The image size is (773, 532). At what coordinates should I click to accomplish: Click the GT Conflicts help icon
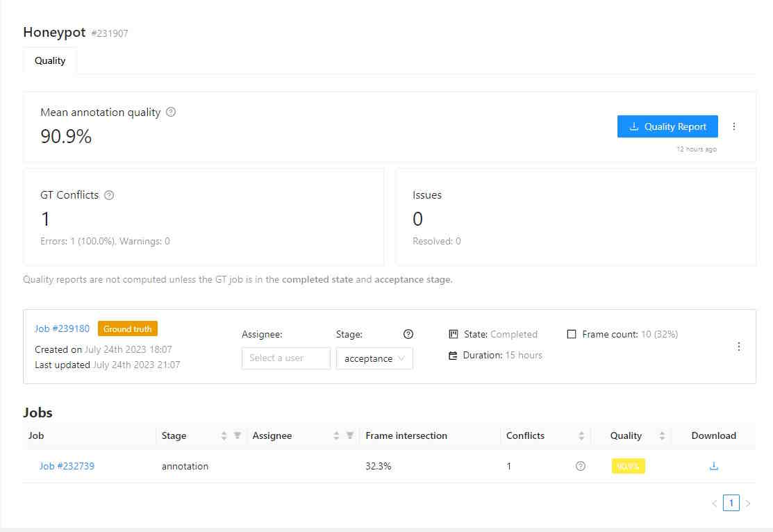click(108, 195)
